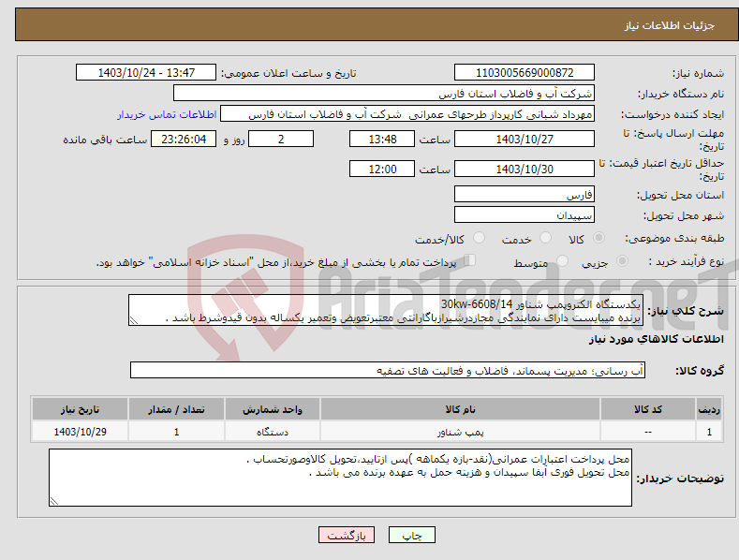
Task: Click the remaining days field showing 2
Action: [x=281, y=139]
